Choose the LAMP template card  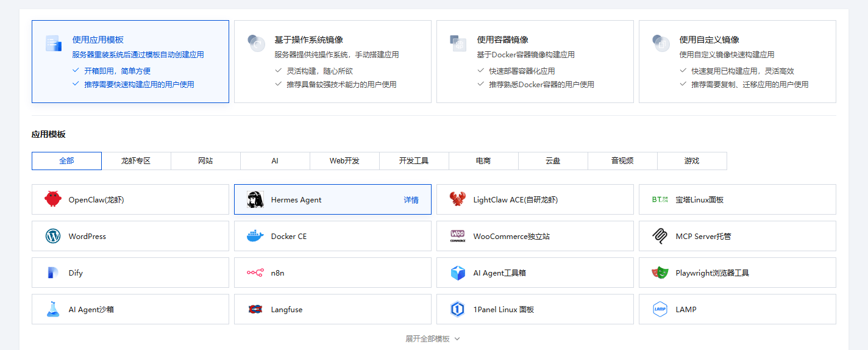tap(738, 309)
